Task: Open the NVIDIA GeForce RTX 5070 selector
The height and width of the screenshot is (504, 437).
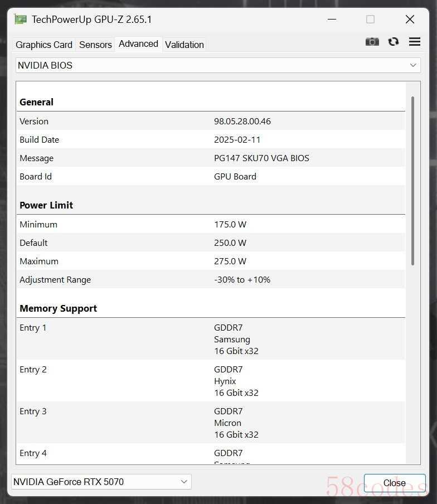Action: click(x=101, y=482)
